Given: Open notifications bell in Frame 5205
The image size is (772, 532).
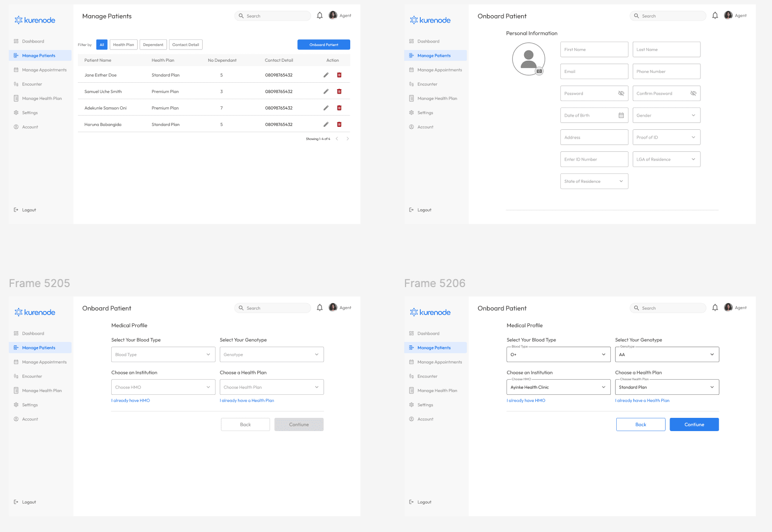Looking at the screenshot, I should [x=320, y=308].
